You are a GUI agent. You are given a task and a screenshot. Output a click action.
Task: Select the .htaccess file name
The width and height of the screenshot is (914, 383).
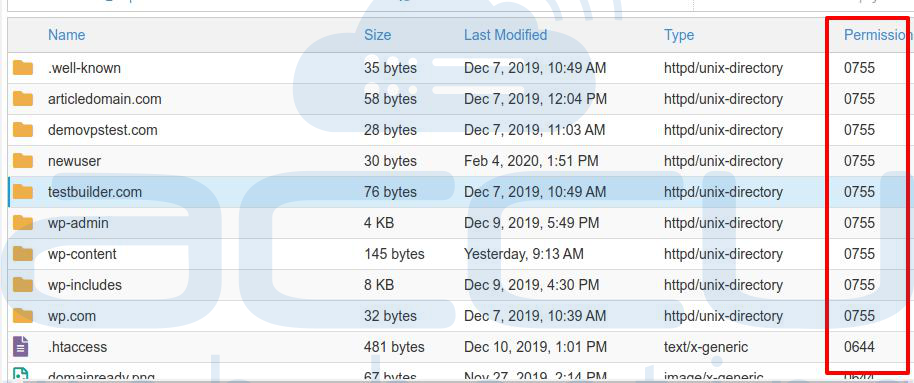click(78, 347)
